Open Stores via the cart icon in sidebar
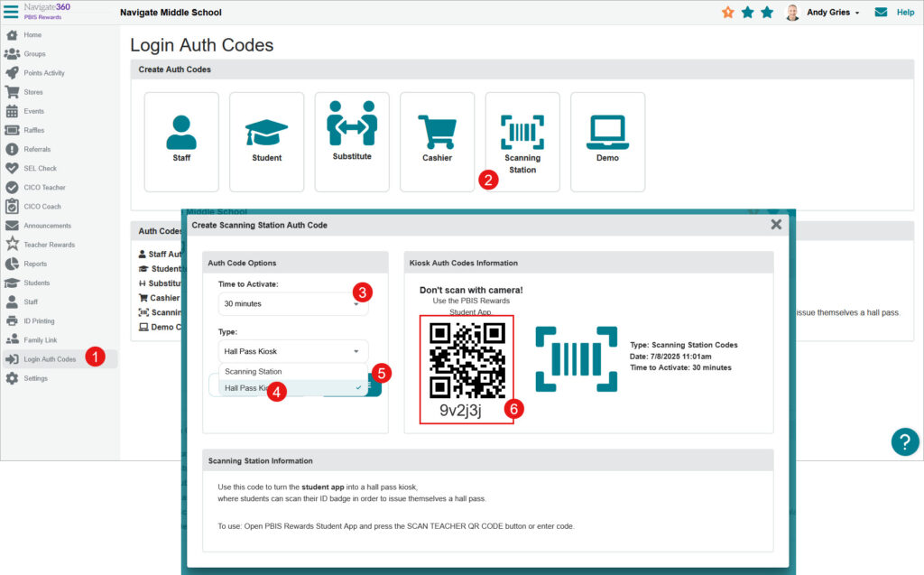Image resolution: width=924 pixels, height=575 pixels. (x=12, y=92)
